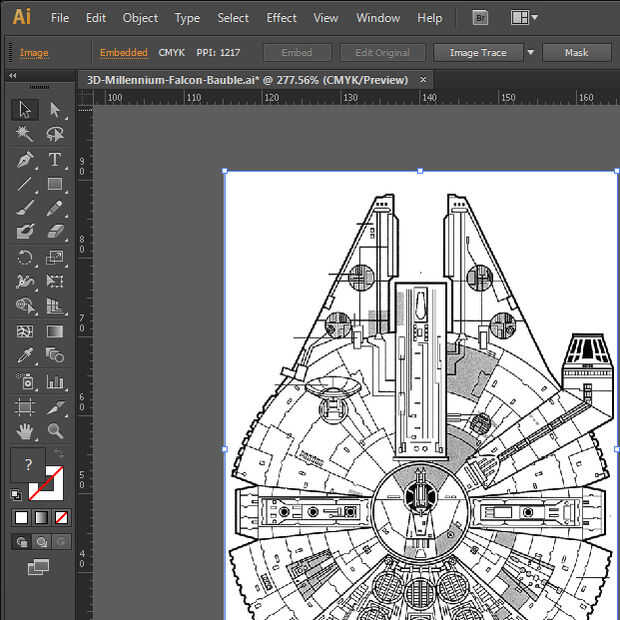
Task: Pick the Magic Wand tool
Action: (x=25, y=135)
